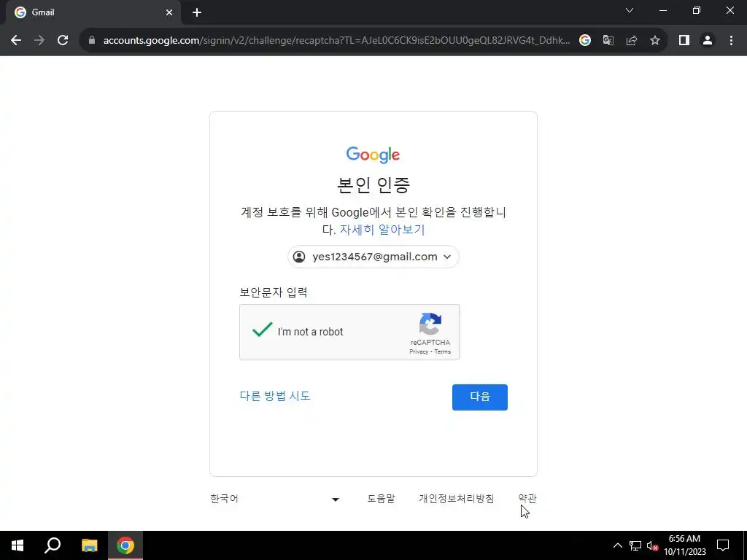Screen dimensions: 747x560
Task: Translate this page with the translate icon
Action: coord(608,41)
